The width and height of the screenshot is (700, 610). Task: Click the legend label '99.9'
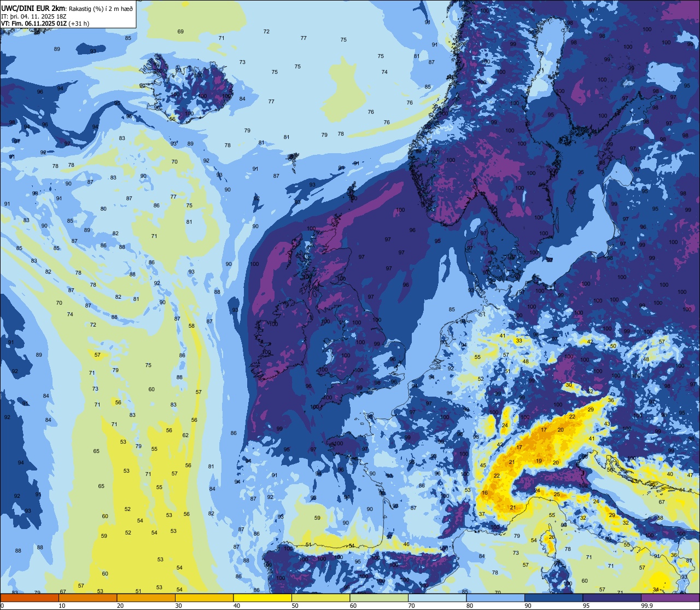click(647, 606)
